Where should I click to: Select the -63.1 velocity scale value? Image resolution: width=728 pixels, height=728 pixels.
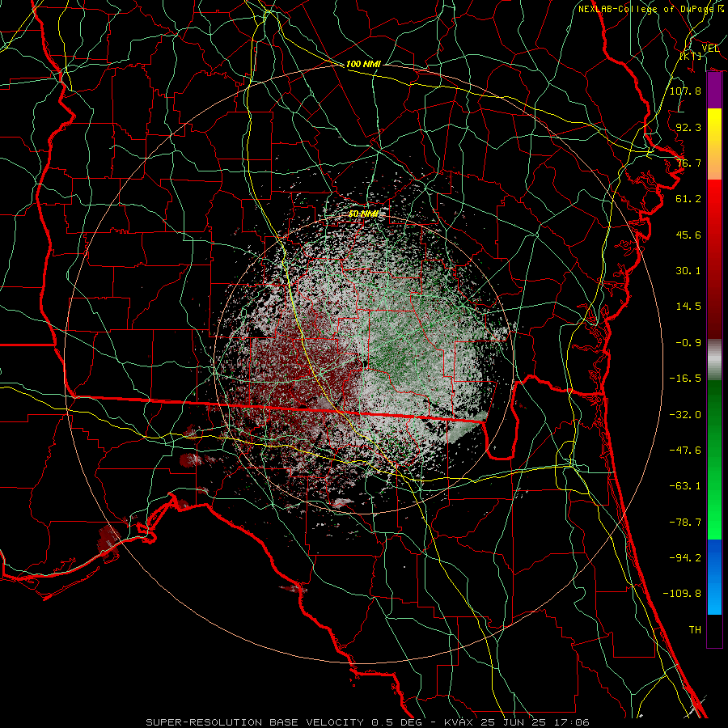point(685,486)
